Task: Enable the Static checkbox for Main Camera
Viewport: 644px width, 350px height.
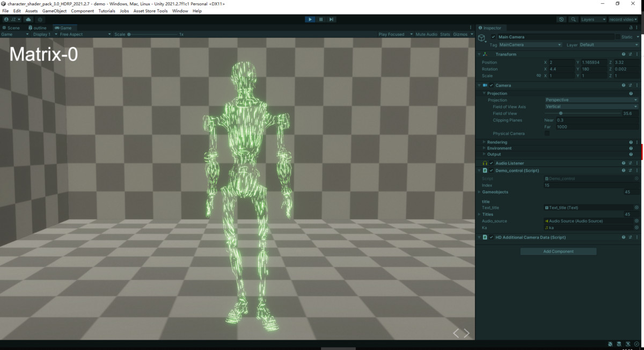Action: [618, 37]
